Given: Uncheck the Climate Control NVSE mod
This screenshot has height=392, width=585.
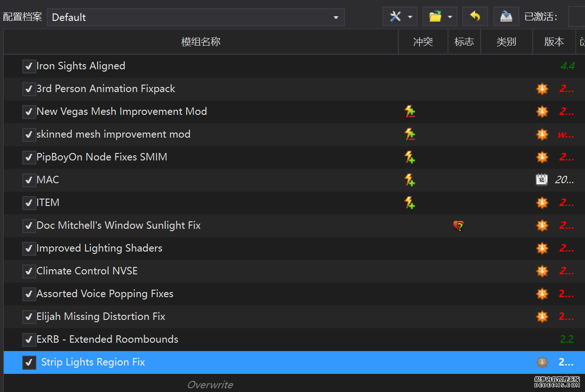Looking at the screenshot, I should tap(29, 272).
